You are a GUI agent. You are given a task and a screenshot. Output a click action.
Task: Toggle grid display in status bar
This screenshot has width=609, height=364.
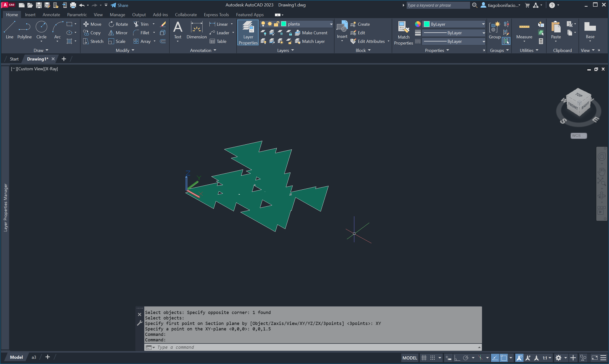point(424,358)
